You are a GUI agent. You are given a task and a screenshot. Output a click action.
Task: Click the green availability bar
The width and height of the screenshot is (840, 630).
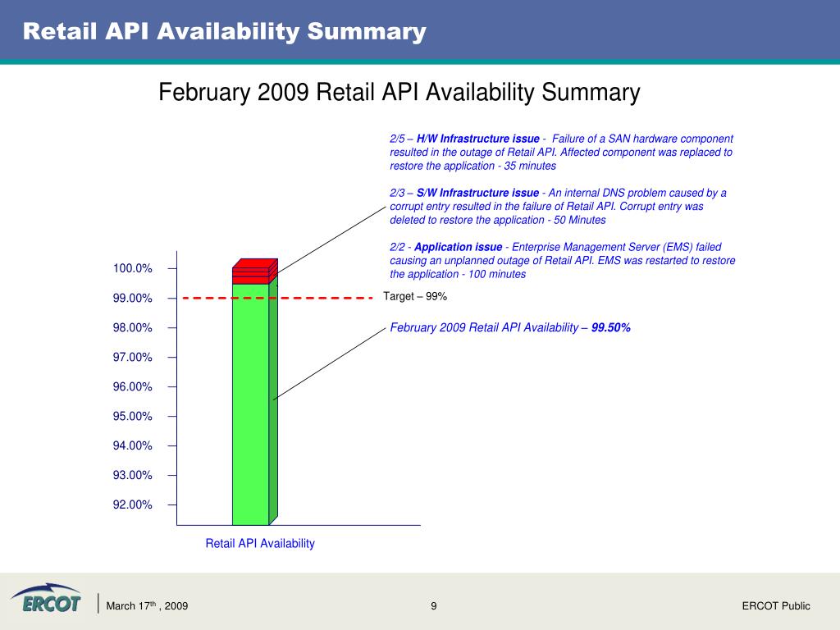click(x=251, y=404)
